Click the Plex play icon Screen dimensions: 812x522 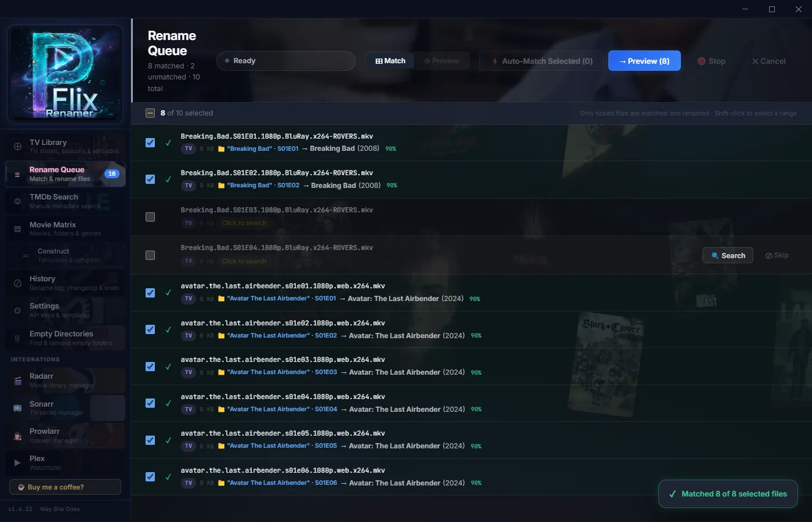click(17, 463)
